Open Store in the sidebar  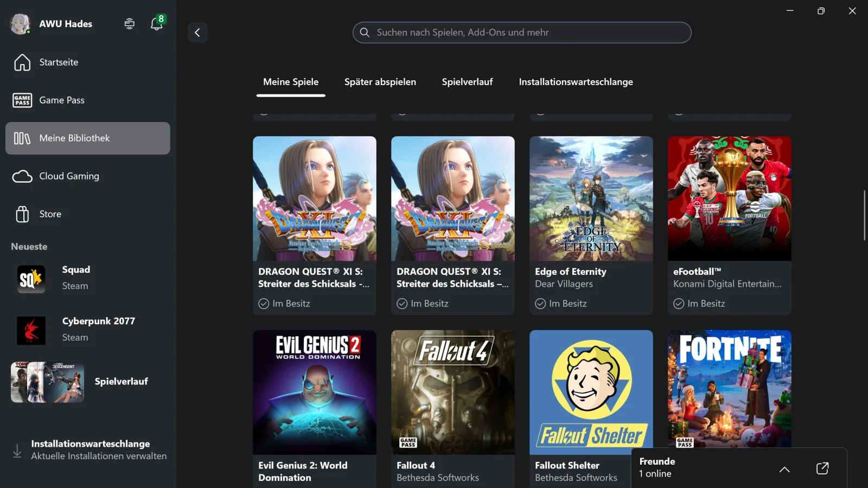click(x=88, y=214)
